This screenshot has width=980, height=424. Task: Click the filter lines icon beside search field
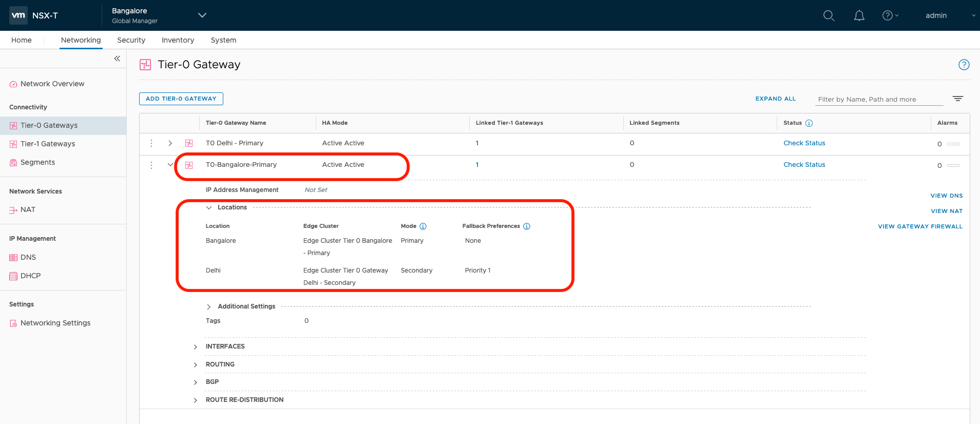[957, 99]
